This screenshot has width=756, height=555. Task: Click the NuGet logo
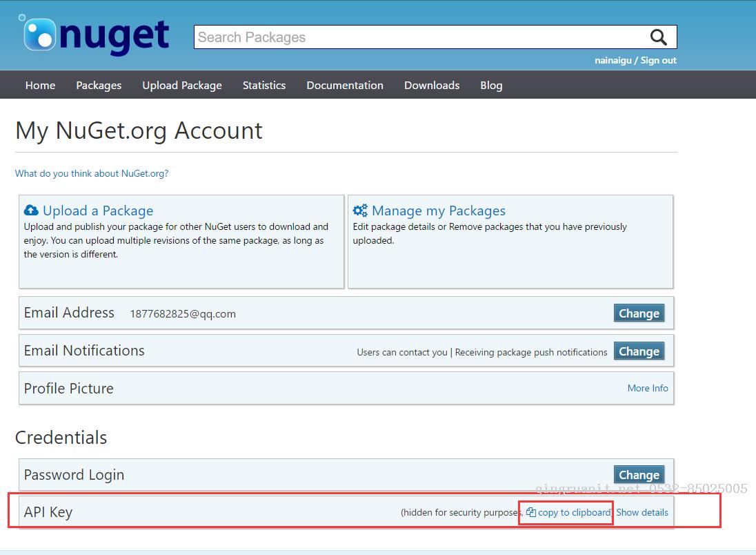pyautogui.click(x=94, y=35)
